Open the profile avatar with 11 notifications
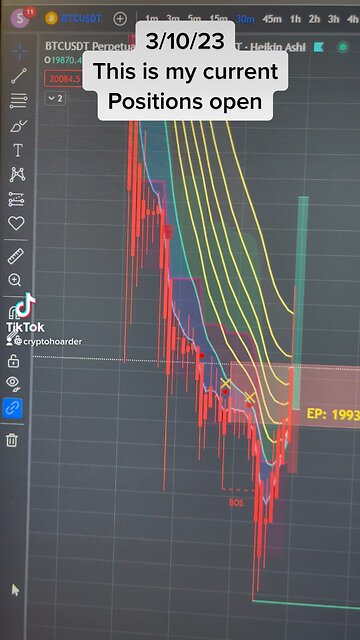The height and width of the screenshot is (640, 360). 20,18
